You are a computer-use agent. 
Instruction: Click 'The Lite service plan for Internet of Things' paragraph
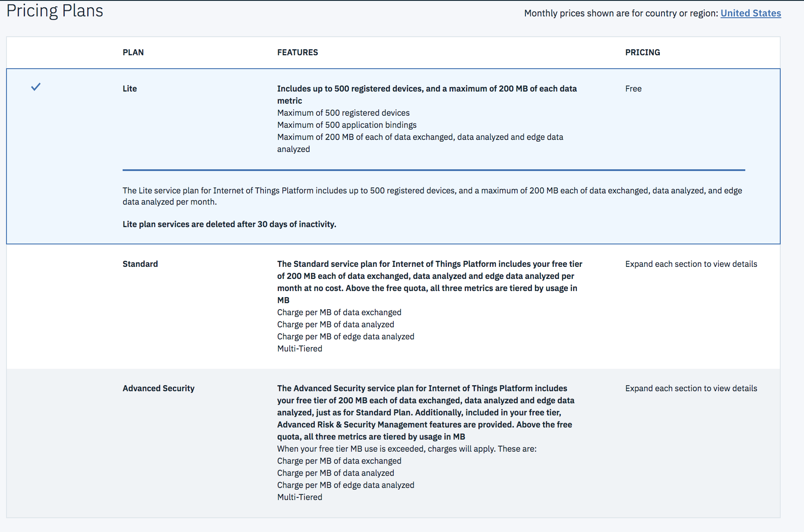click(x=432, y=196)
